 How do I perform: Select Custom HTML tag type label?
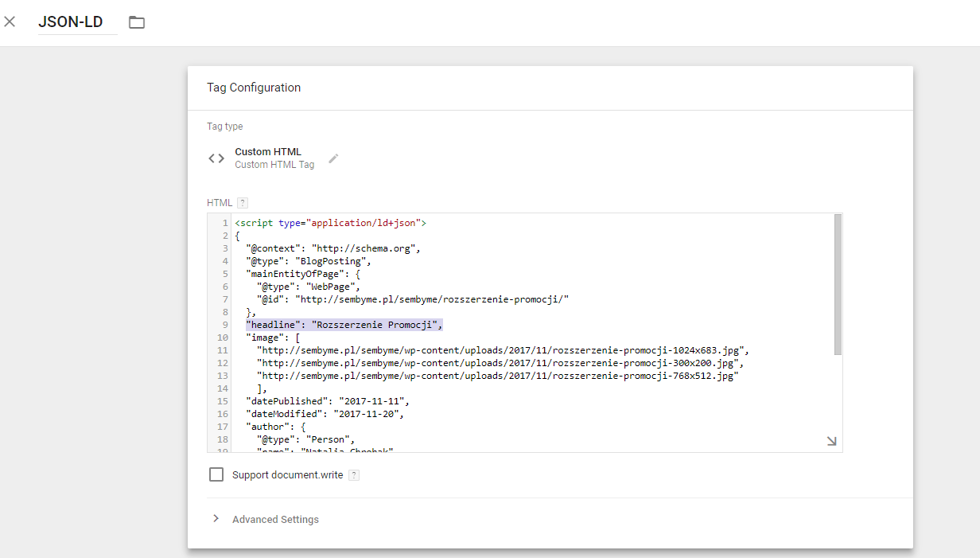coord(268,152)
